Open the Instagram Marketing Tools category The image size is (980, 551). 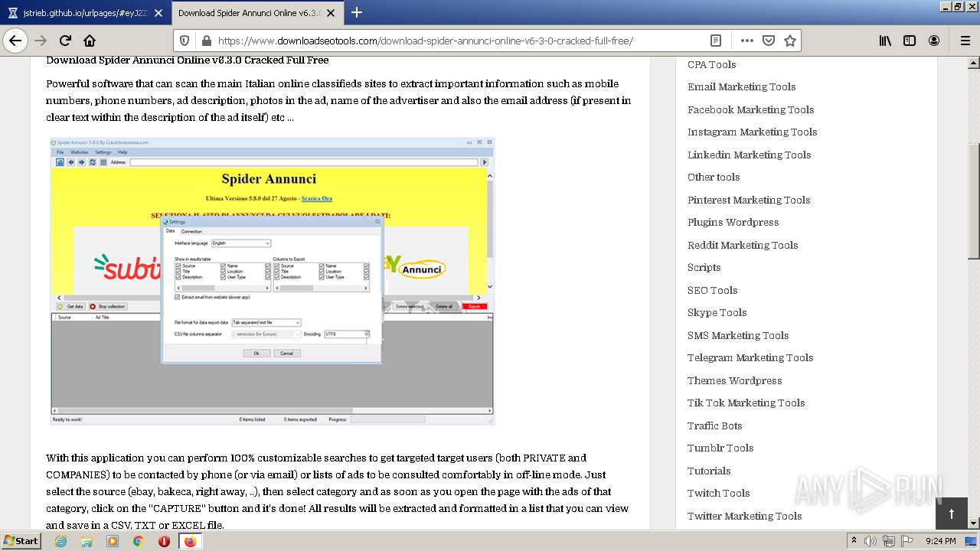(x=752, y=132)
